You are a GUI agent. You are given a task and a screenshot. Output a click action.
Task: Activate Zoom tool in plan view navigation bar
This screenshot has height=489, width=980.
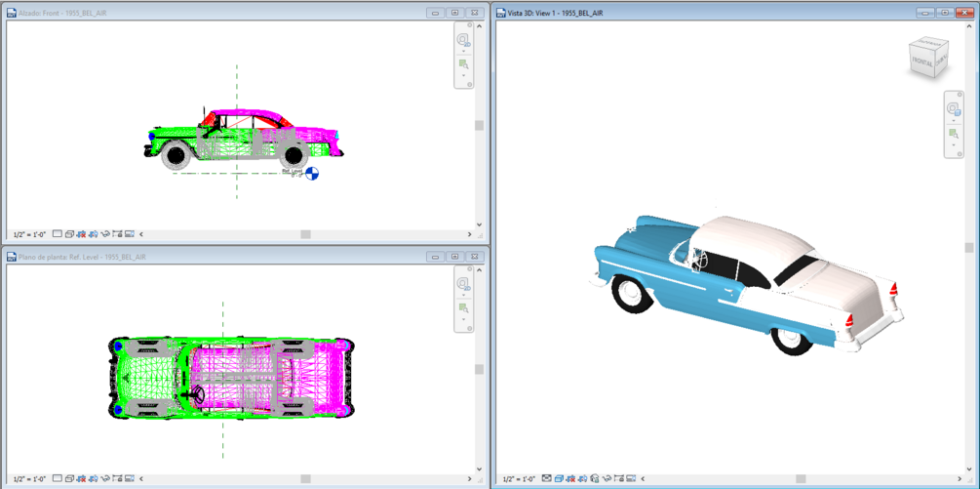[x=464, y=307]
